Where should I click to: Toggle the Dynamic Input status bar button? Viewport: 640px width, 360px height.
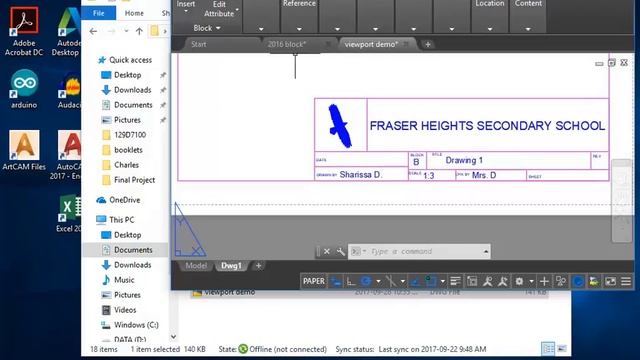point(336,281)
